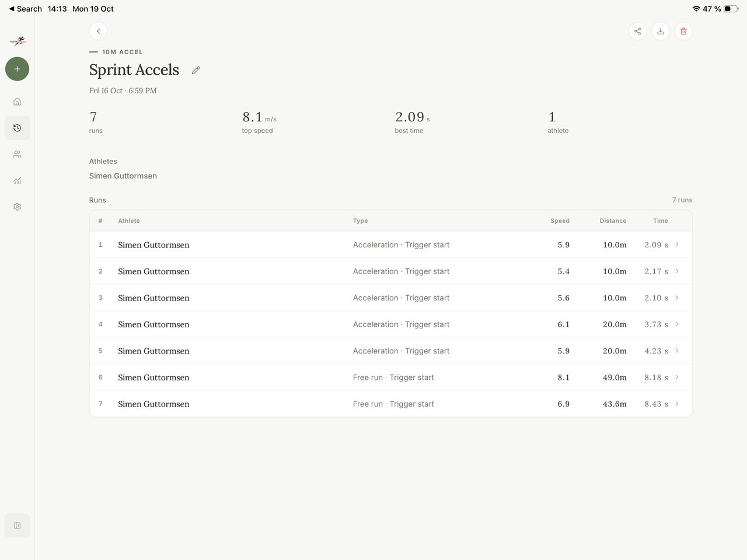Screen dimensions: 747x560
Task: Tap the app logo at sidebar top
Action: point(18,41)
